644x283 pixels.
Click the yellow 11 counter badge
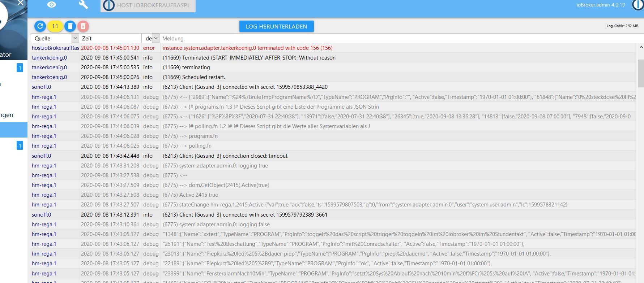(x=55, y=26)
